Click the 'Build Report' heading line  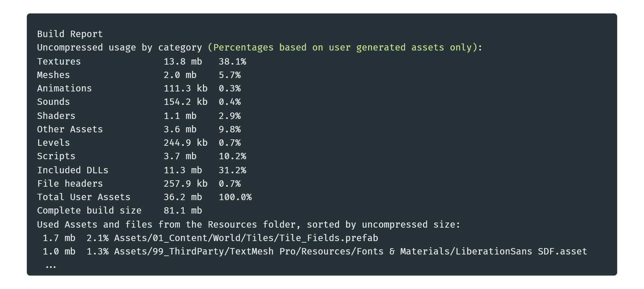click(x=70, y=34)
